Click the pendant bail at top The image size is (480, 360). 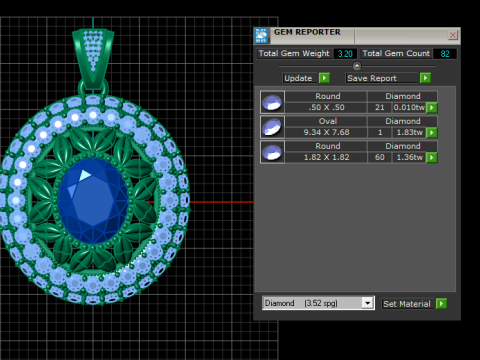(x=93, y=60)
